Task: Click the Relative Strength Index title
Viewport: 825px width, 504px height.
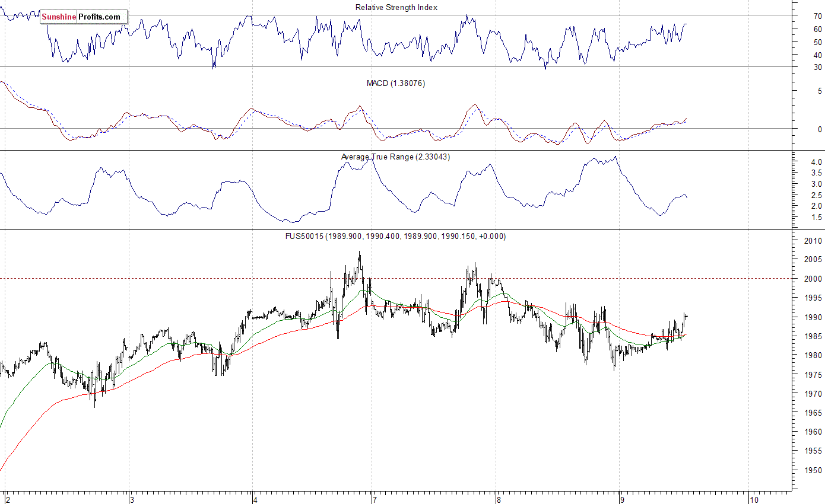Action: tap(396, 7)
